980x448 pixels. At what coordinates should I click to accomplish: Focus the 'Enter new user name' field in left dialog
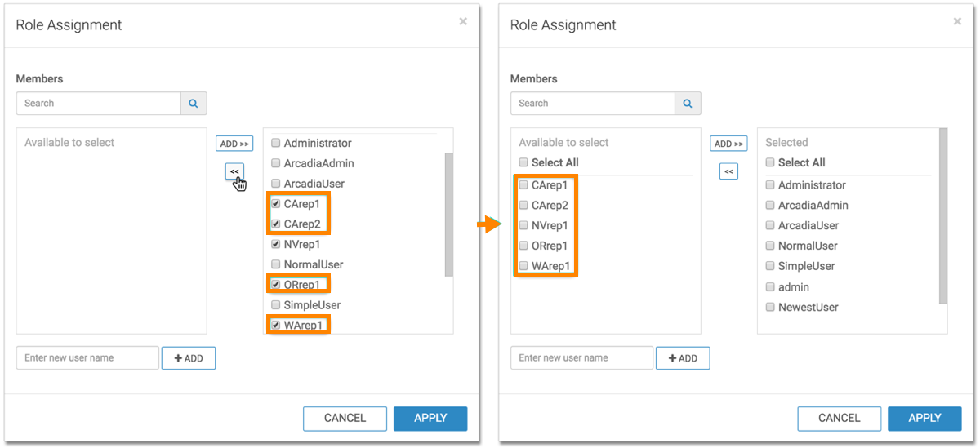point(87,358)
